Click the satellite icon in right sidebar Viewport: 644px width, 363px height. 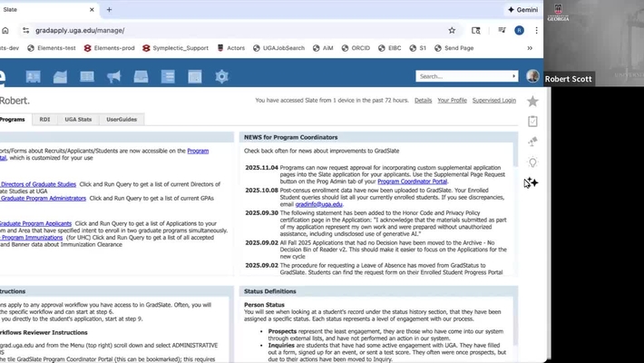tap(532, 142)
